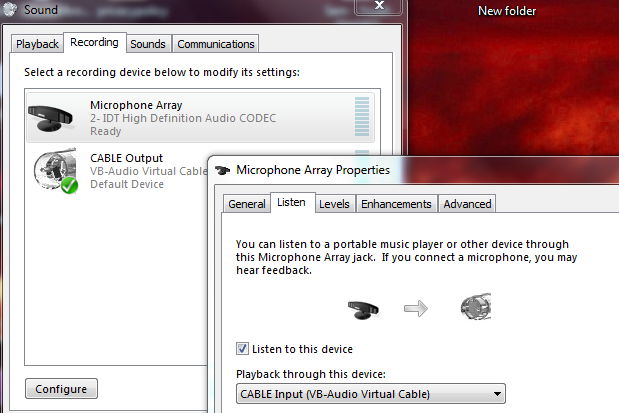Click the Microphone Array Properties title bar icon
The width and height of the screenshot is (619, 413).
pos(222,170)
